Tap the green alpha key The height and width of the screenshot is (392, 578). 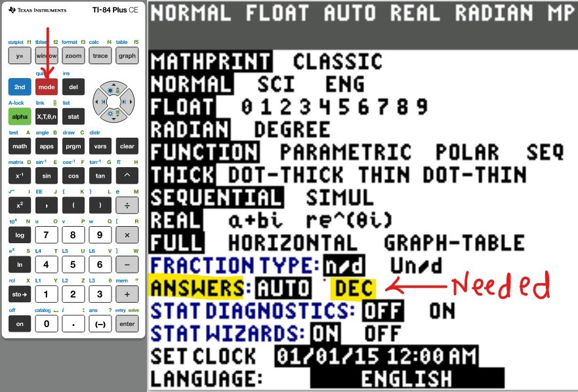tap(20, 117)
